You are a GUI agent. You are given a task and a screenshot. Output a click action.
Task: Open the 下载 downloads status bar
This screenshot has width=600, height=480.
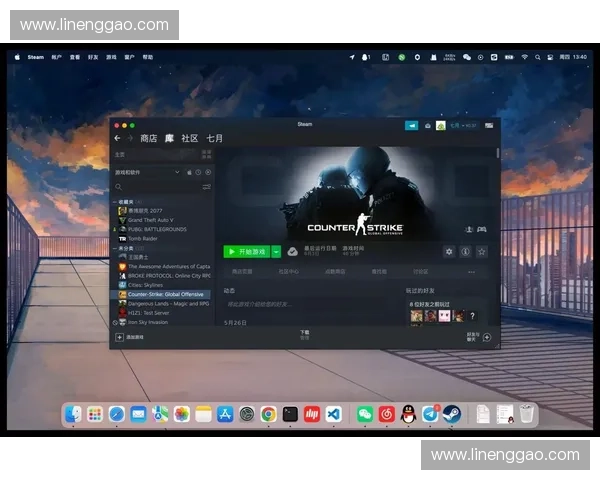tap(305, 335)
